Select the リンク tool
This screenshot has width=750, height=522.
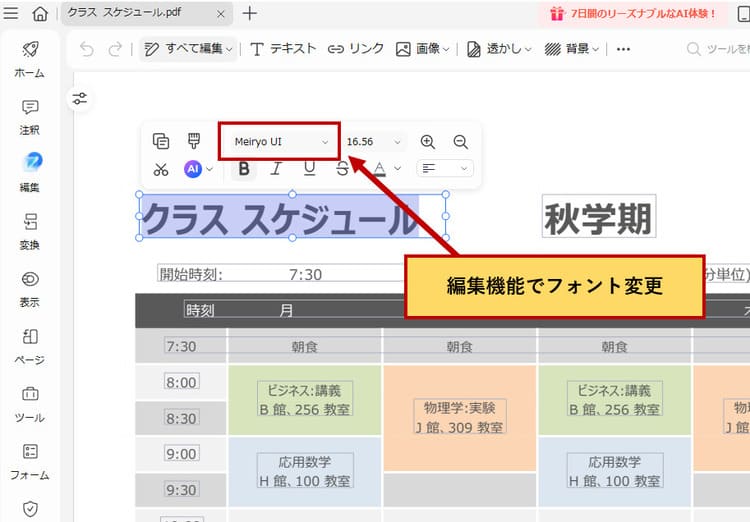click(356, 49)
